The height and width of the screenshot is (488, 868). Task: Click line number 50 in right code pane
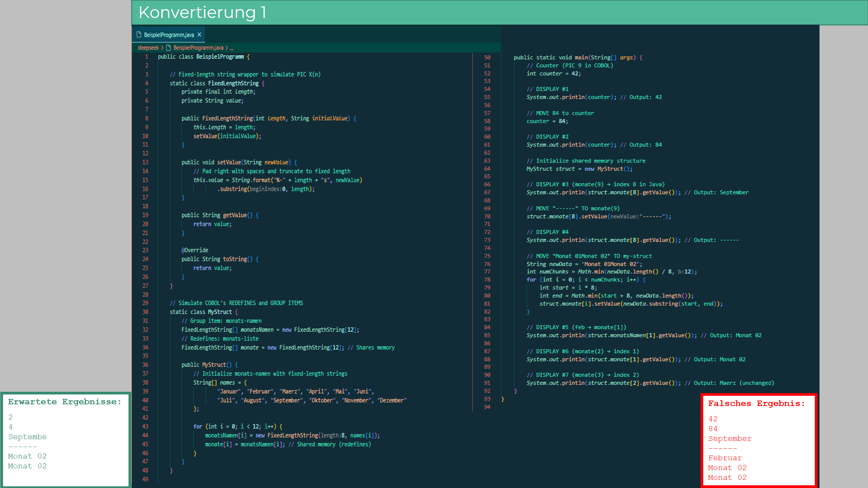tap(487, 57)
